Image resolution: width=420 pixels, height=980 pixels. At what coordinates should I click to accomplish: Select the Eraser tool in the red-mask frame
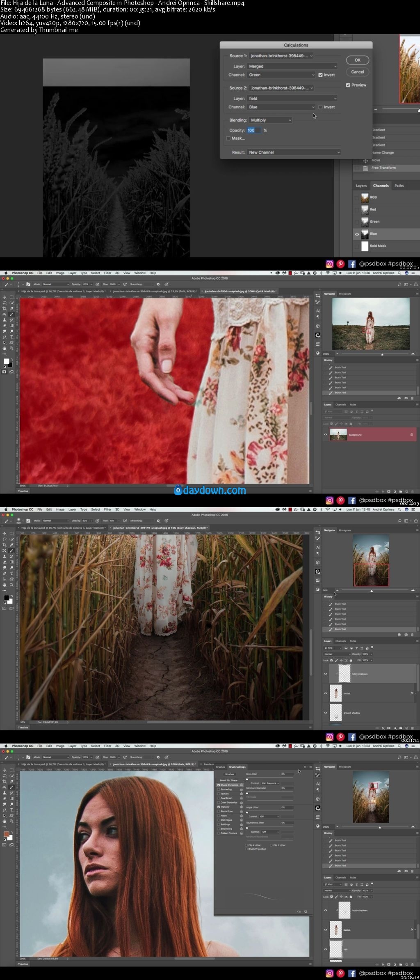[5, 326]
